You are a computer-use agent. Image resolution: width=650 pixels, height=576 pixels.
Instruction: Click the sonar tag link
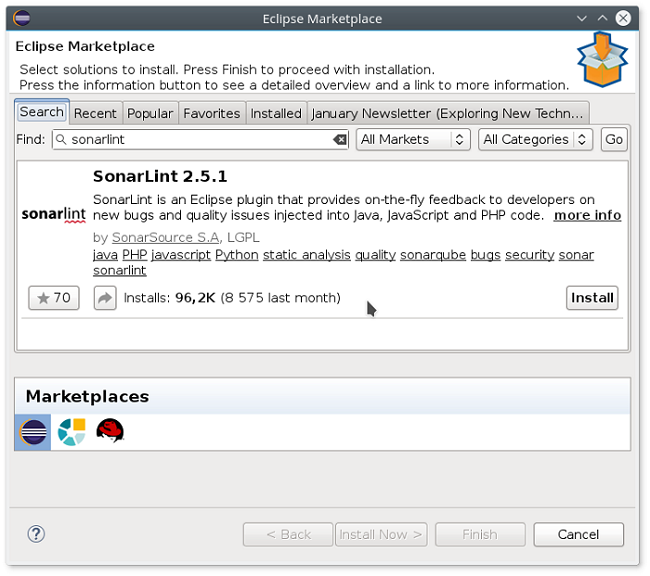[576, 255]
